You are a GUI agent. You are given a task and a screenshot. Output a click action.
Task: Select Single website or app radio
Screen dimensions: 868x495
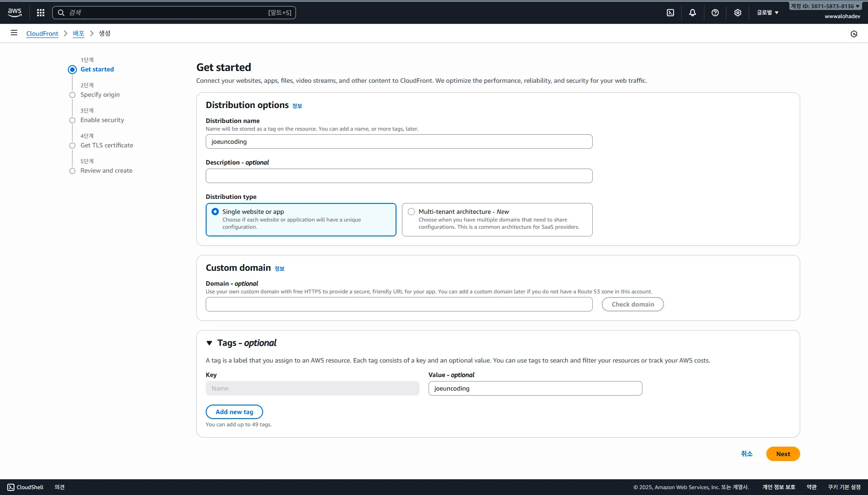pyautogui.click(x=215, y=212)
